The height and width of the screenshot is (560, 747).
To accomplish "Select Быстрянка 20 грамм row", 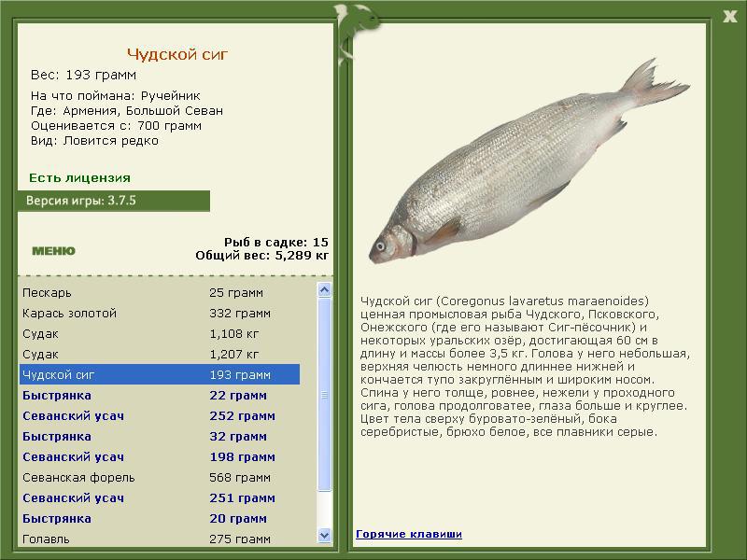I will point(160,518).
